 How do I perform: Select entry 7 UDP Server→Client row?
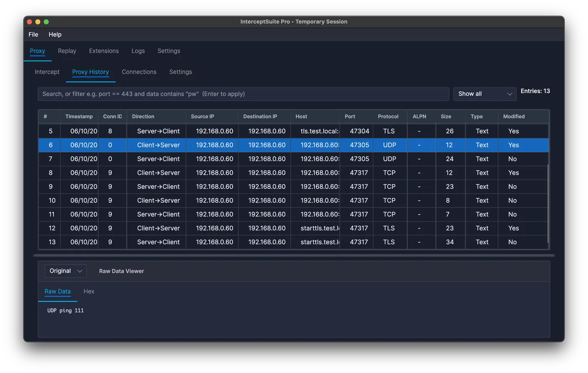[293, 159]
